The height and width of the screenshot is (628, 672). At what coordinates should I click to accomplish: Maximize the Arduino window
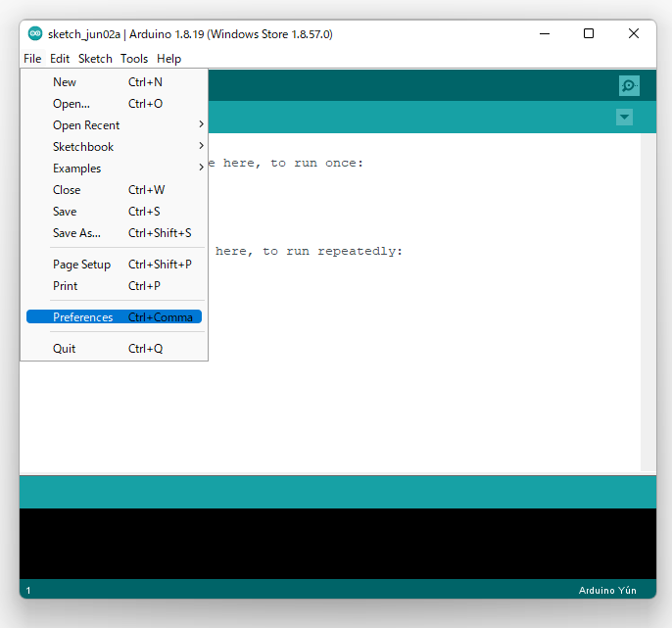click(589, 33)
